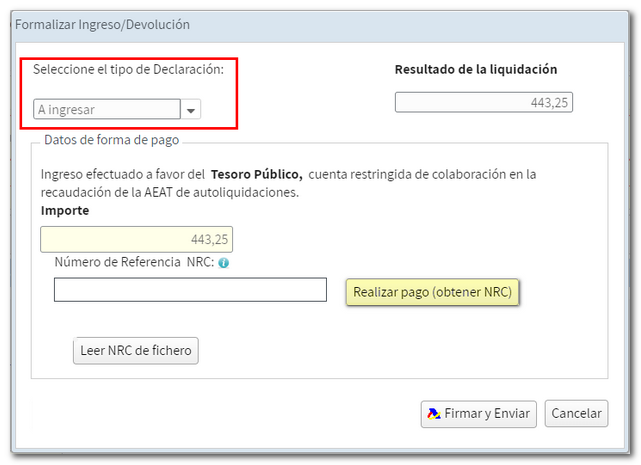Click the Importe amount field

tap(136, 240)
